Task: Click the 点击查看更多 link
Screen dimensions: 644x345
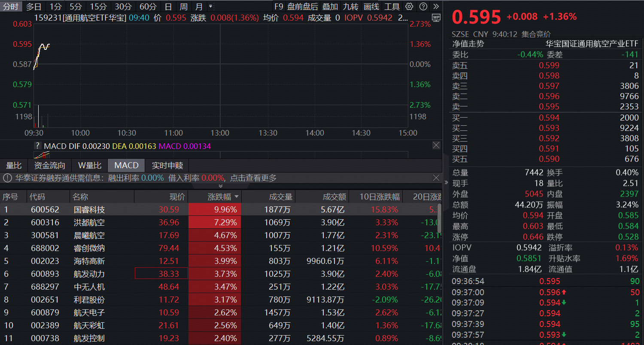Action: click(253, 178)
